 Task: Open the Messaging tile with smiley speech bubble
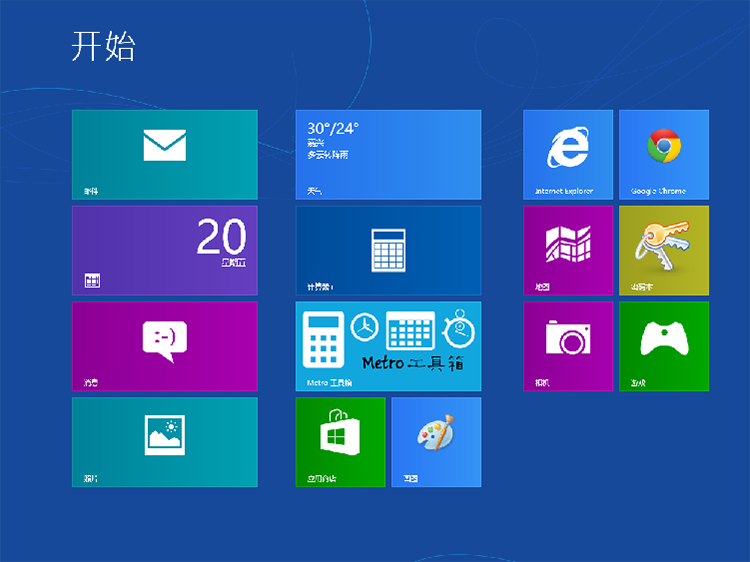pos(165,346)
